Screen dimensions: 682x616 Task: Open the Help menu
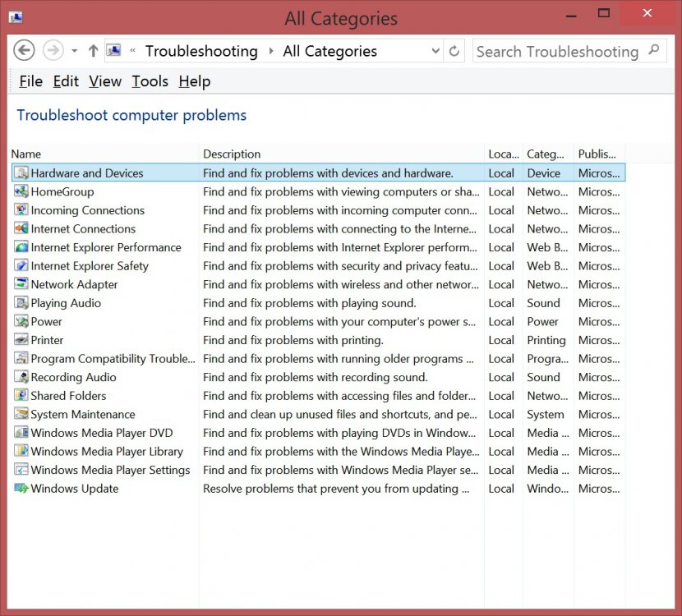coord(195,81)
